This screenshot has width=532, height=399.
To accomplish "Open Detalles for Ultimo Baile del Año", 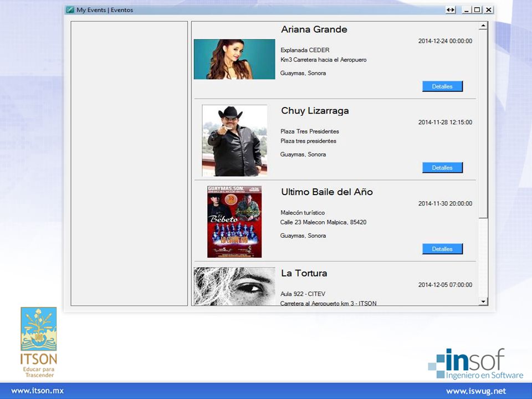I will coord(442,249).
